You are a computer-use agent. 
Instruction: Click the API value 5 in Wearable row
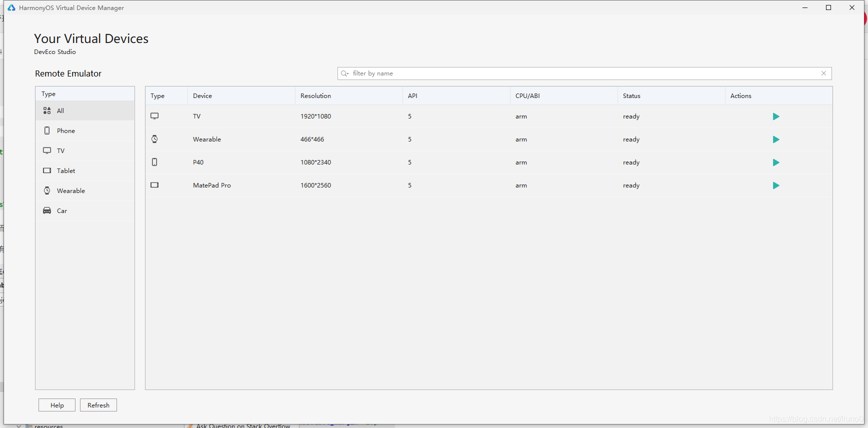point(409,139)
